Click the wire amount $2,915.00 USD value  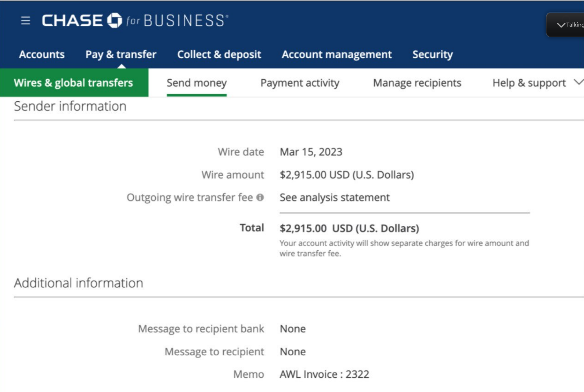coord(347,175)
